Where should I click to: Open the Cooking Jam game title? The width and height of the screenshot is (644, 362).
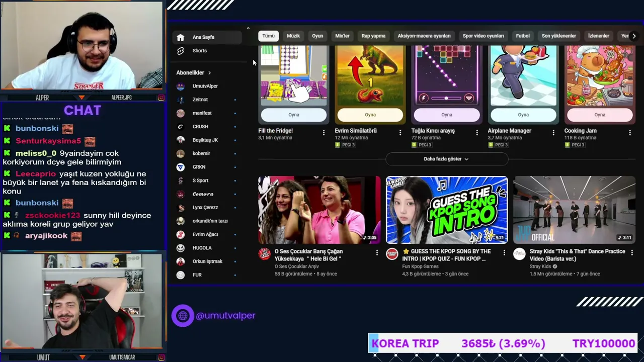(581, 131)
